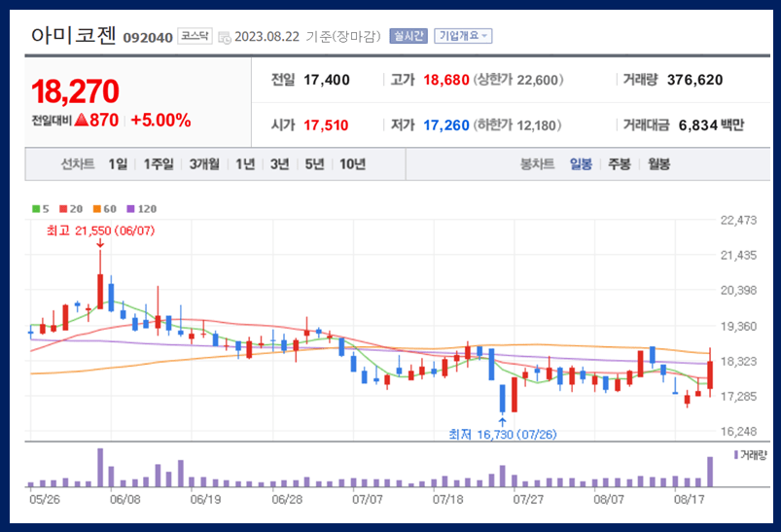The image size is (781, 532).
Task: Click the 06/28 date axis label
Action: pyautogui.click(x=287, y=499)
